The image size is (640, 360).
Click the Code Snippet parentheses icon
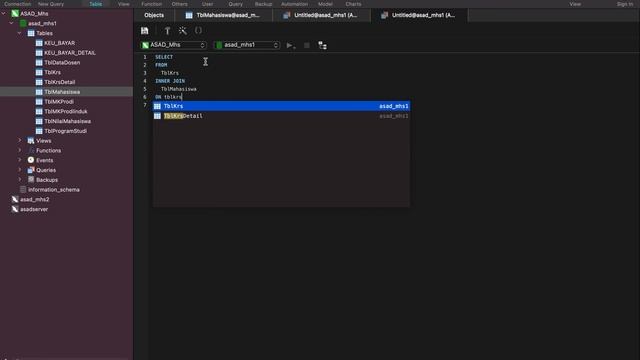pyautogui.click(x=198, y=31)
